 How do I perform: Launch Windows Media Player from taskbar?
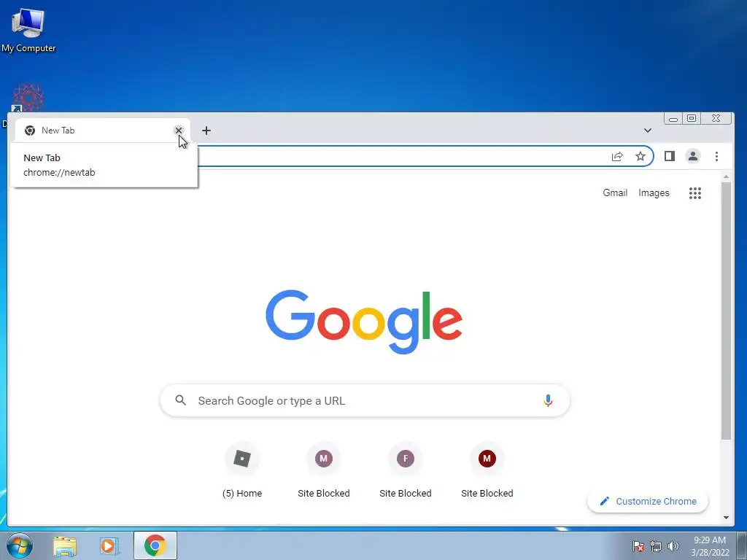[x=109, y=546]
